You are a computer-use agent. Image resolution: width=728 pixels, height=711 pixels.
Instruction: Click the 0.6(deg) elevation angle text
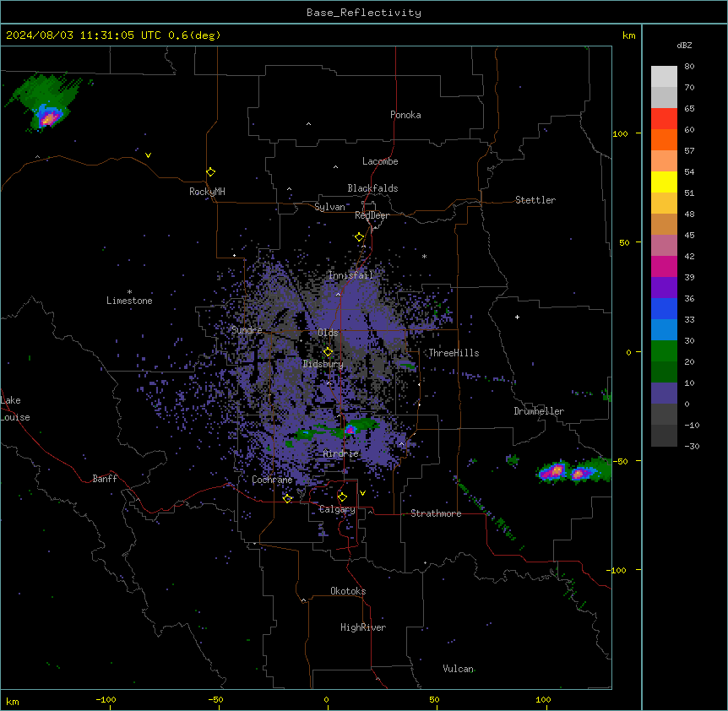(194, 35)
